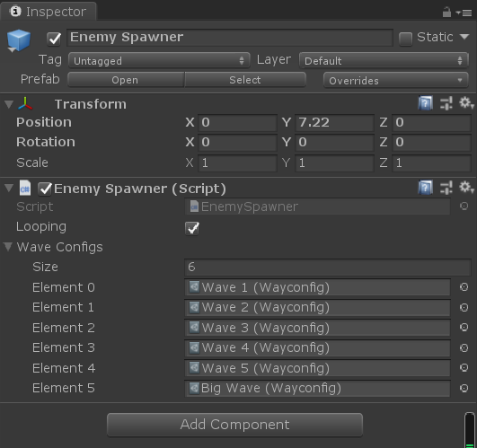The width and height of the screenshot is (477, 448).
Task: Open the Static flags dropdown arrow
Action: pyautogui.click(x=464, y=37)
